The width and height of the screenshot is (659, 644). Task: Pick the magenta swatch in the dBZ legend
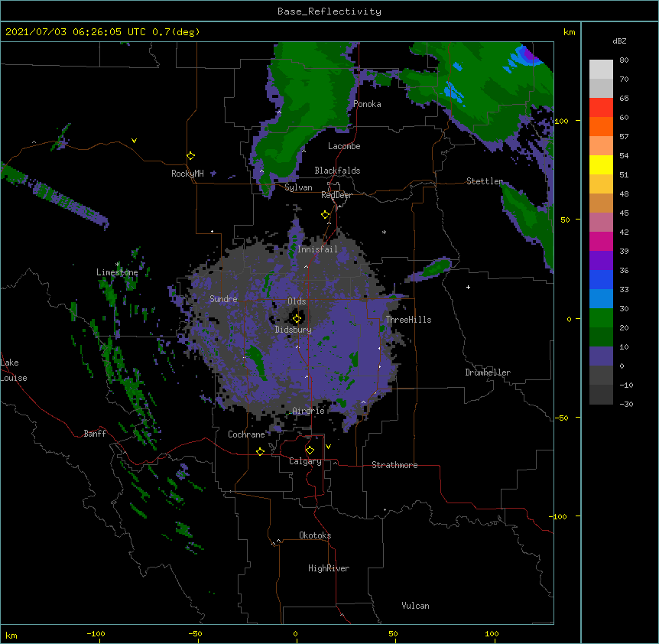(601, 241)
